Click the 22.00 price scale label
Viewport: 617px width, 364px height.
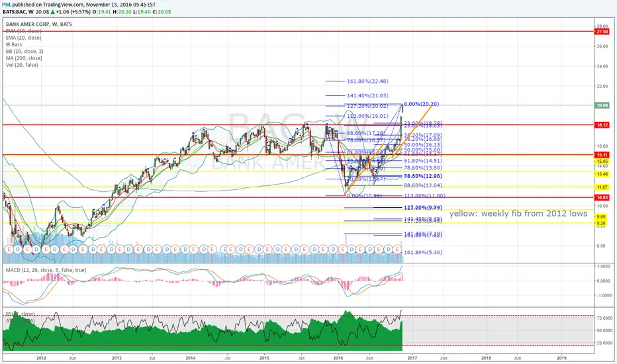(602, 86)
